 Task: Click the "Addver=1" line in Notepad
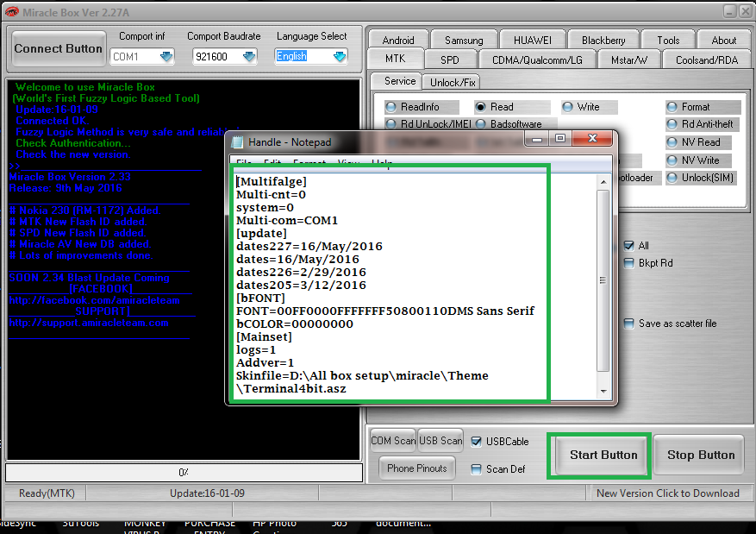click(x=265, y=362)
